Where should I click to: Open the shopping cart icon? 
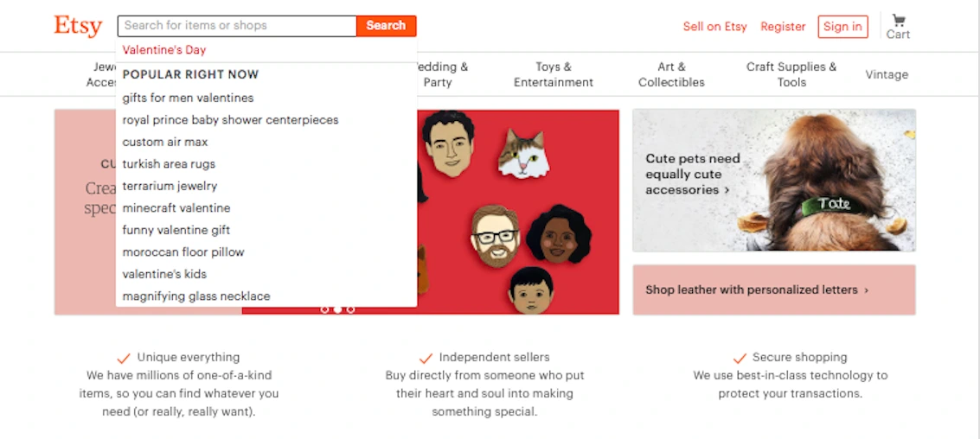click(x=898, y=26)
